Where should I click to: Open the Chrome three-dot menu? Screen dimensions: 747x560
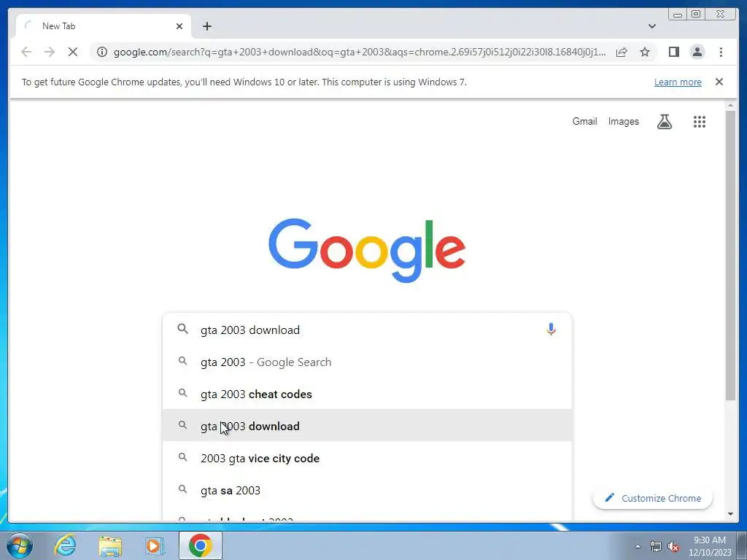click(720, 52)
